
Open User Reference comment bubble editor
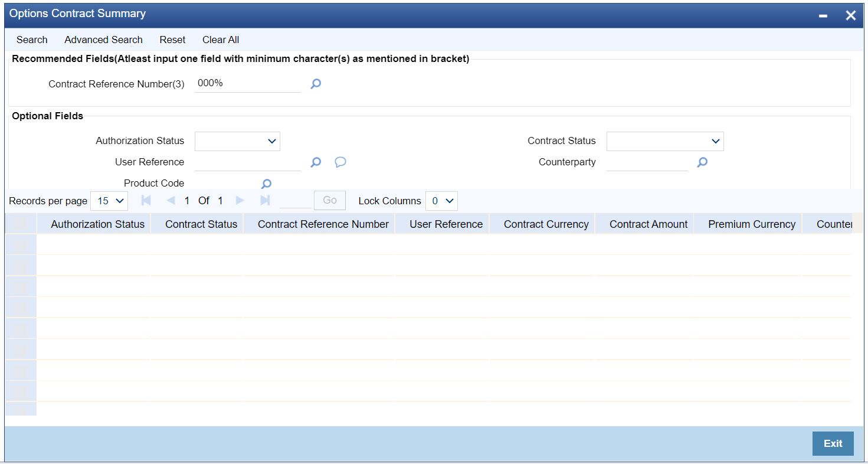pyautogui.click(x=340, y=162)
